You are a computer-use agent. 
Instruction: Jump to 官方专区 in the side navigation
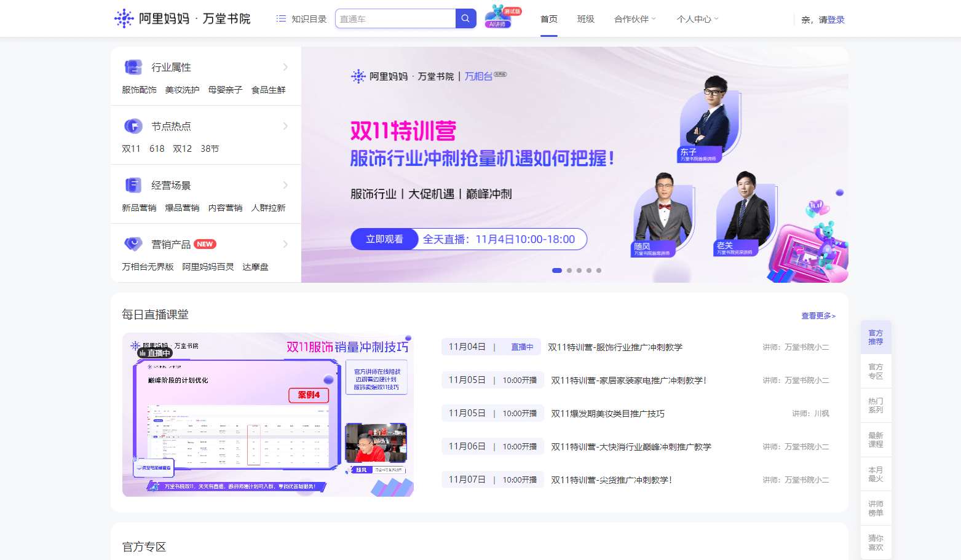(876, 371)
